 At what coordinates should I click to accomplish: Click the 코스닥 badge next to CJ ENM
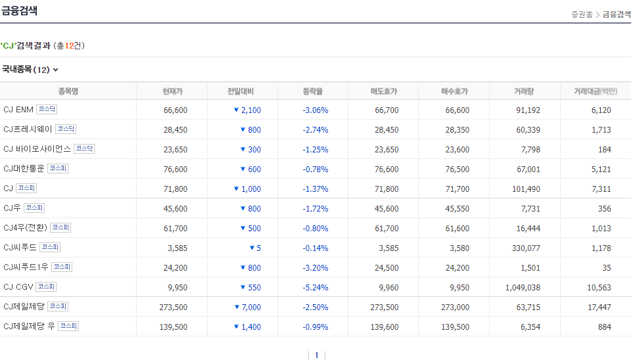(x=47, y=109)
